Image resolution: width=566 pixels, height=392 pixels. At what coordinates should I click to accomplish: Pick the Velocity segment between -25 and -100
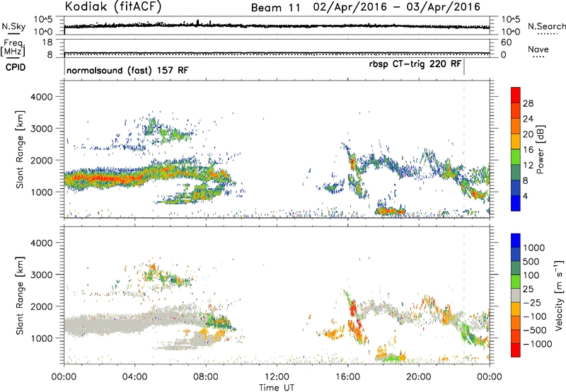pos(516,309)
